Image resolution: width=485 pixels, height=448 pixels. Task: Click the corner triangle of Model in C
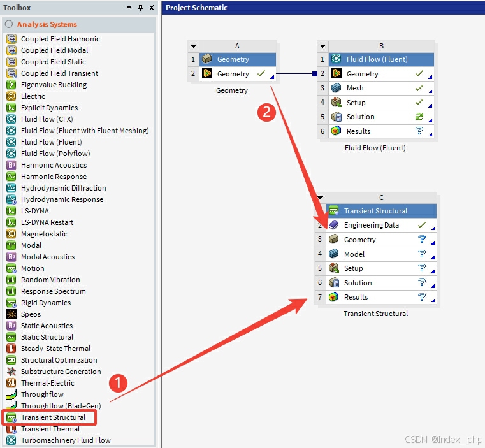tap(433, 257)
